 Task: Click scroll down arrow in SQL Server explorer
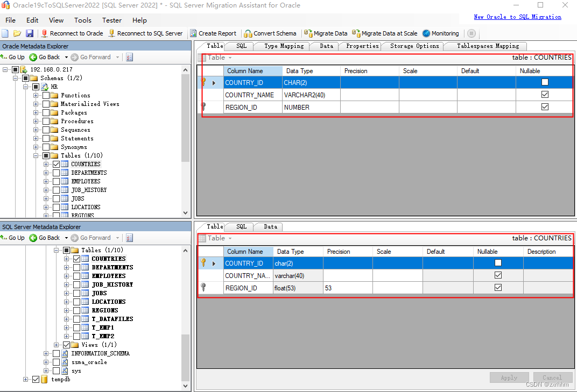point(185,386)
